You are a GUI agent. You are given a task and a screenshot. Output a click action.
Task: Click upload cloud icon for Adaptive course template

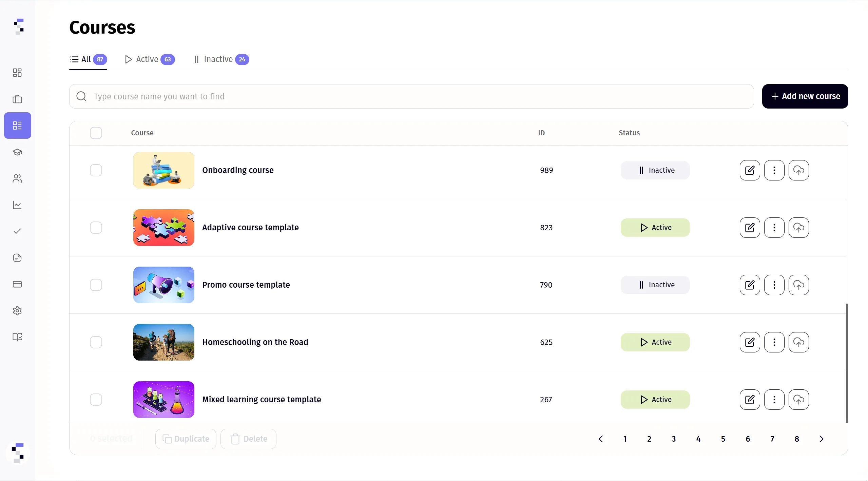(798, 228)
